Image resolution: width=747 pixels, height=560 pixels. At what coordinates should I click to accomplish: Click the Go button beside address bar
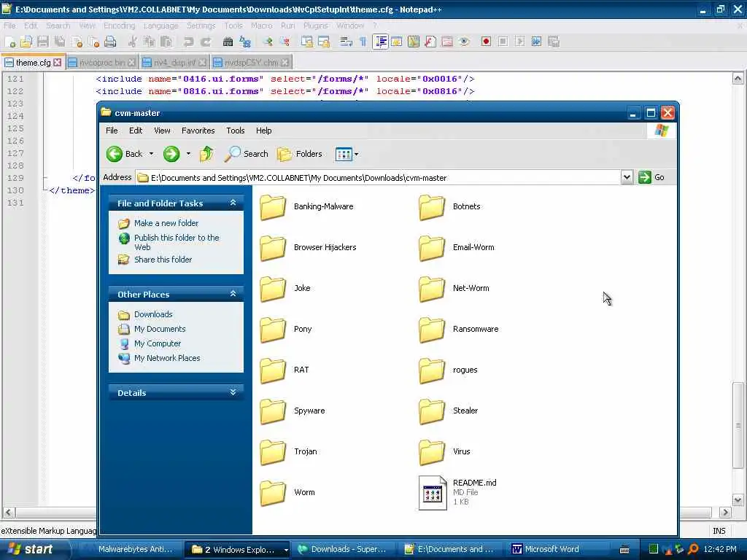click(x=651, y=177)
